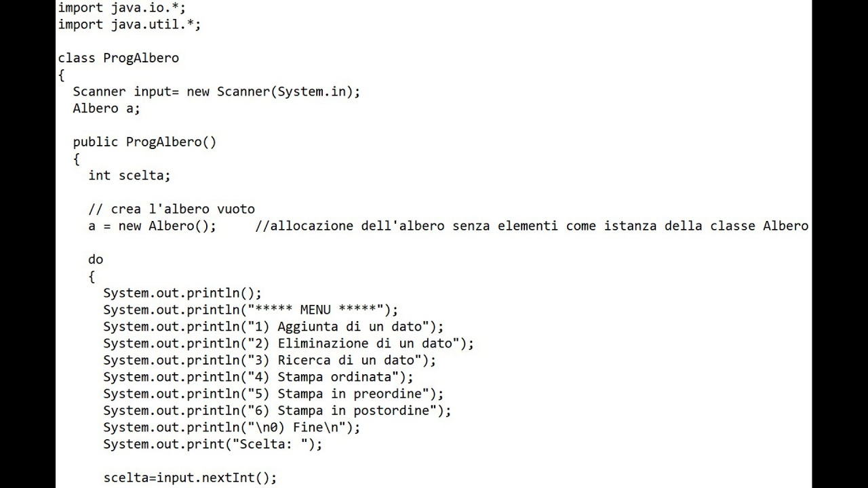
Task: Click the 'Stampa in preordine' line
Action: tap(273, 394)
